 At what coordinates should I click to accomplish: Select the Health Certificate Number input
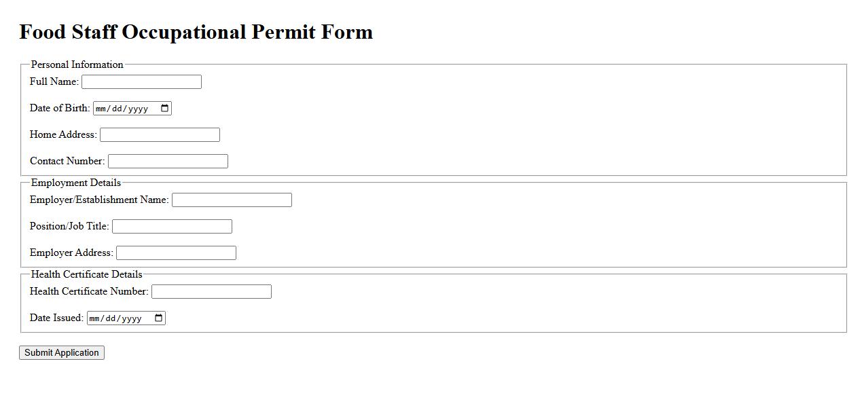[x=211, y=292]
